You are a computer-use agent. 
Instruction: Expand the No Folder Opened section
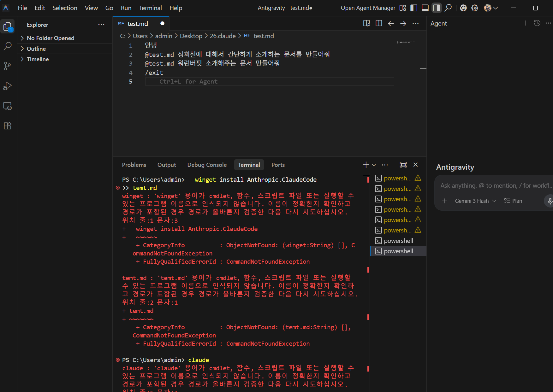pyautogui.click(x=65, y=38)
